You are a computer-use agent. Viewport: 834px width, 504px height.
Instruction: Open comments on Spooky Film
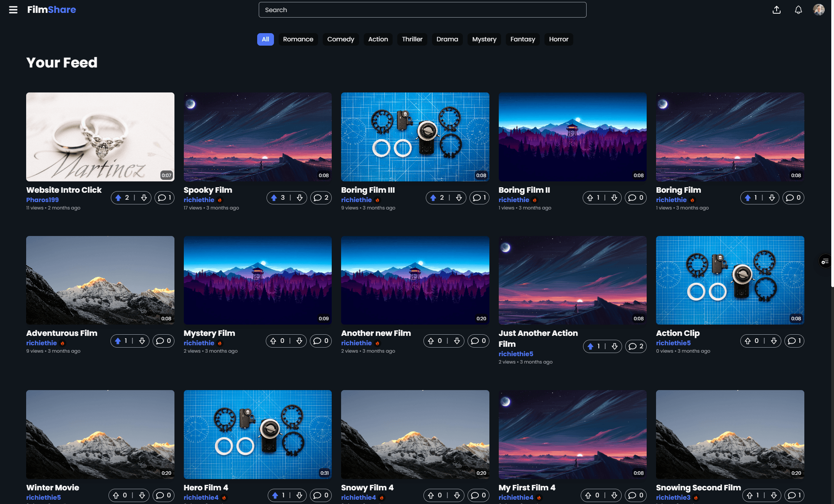pyautogui.click(x=321, y=198)
